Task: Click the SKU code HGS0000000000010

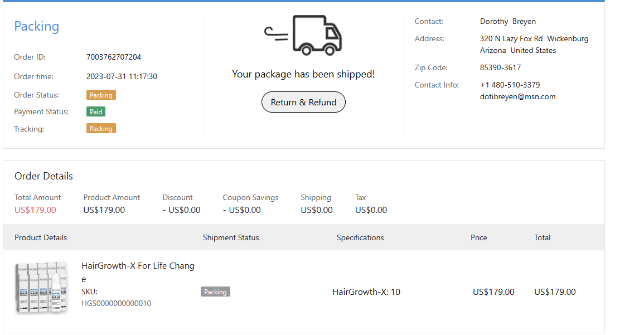Action: tap(116, 303)
